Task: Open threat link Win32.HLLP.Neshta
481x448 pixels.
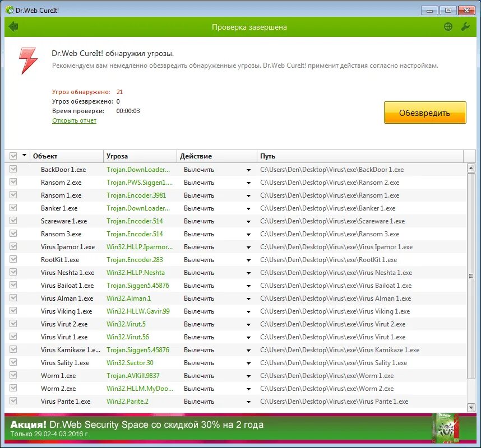Action: tap(136, 272)
